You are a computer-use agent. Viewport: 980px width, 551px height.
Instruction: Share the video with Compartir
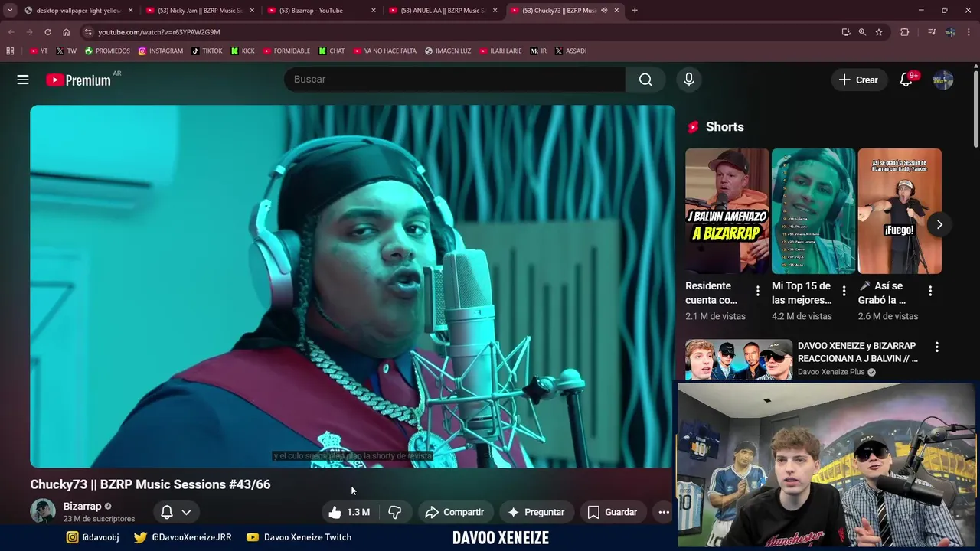click(455, 512)
